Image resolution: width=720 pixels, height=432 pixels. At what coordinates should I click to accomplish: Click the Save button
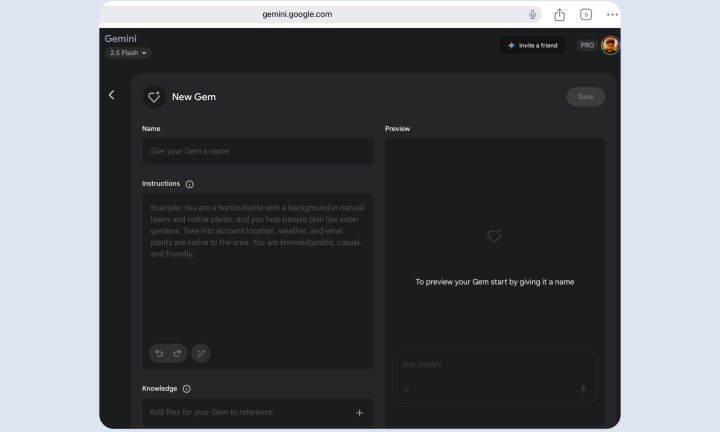(585, 97)
